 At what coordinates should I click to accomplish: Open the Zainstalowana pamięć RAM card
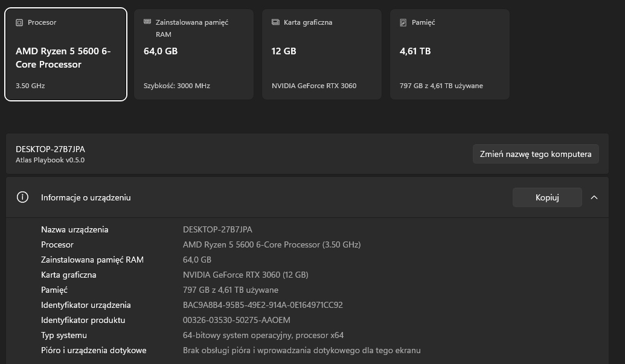[x=194, y=54]
